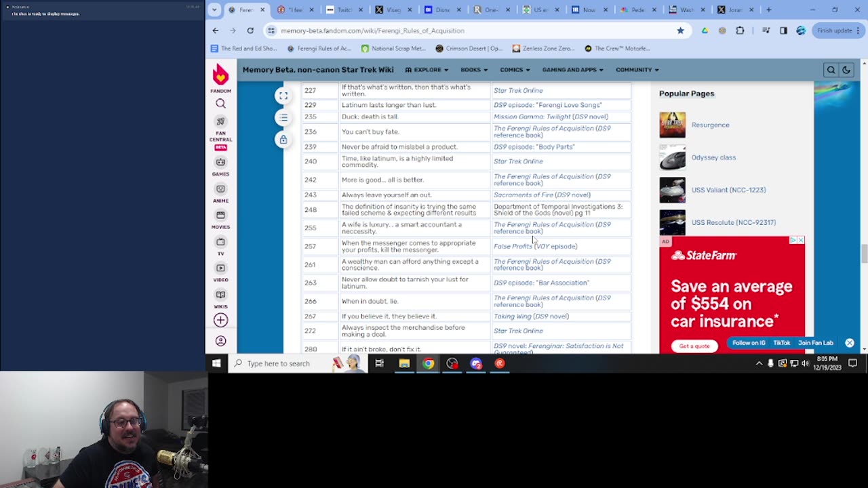The height and width of the screenshot is (488, 868).
Task: Open Odyssey class popular page link
Action: click(713, 157)
